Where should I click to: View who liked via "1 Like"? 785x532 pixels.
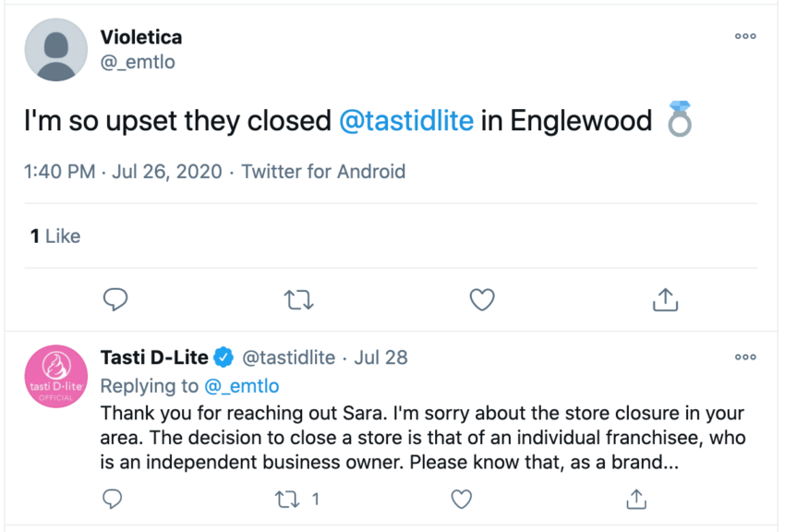(54, 236)
